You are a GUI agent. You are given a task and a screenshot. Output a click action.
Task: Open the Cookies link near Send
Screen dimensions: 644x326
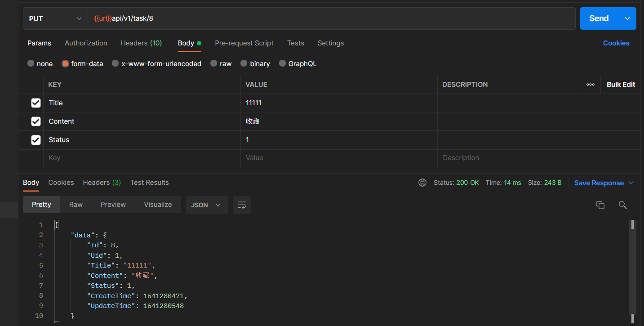coord(616,43)
